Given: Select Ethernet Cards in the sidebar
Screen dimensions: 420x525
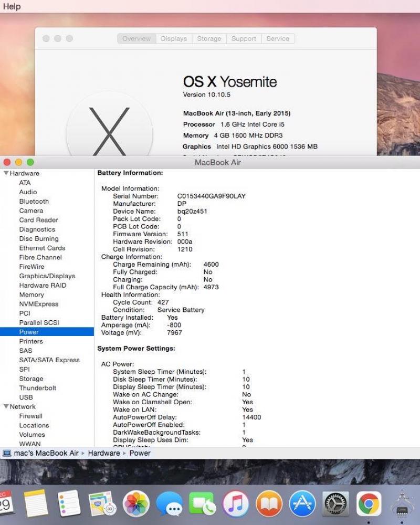Looking at the screenshot, I should pos(42,248).
